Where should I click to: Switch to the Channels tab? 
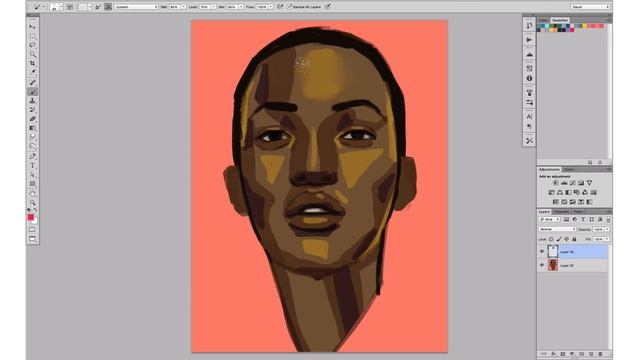(561, 212)
